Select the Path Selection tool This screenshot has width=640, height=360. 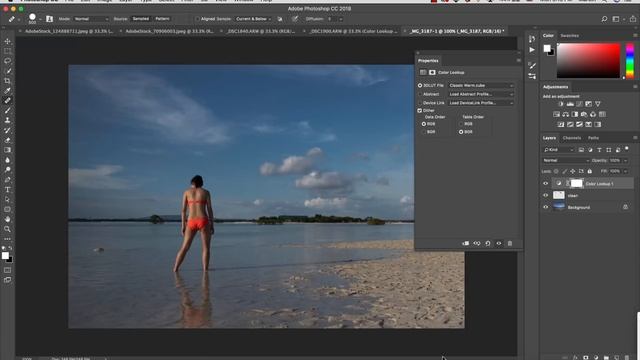point(7,200)
